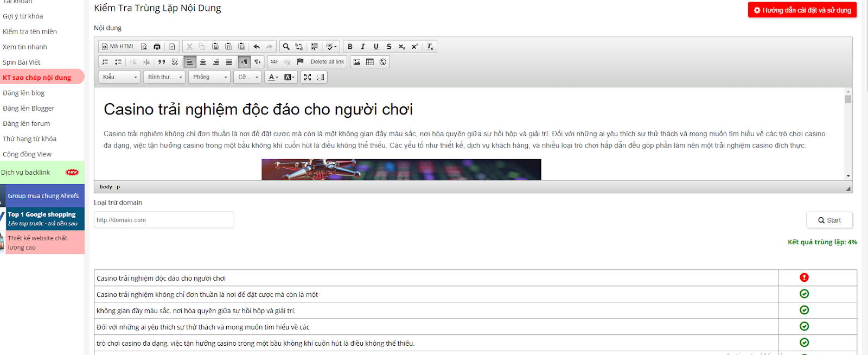Click the Block Quote icon
The image size is (868, 355).
coord(162,62)
